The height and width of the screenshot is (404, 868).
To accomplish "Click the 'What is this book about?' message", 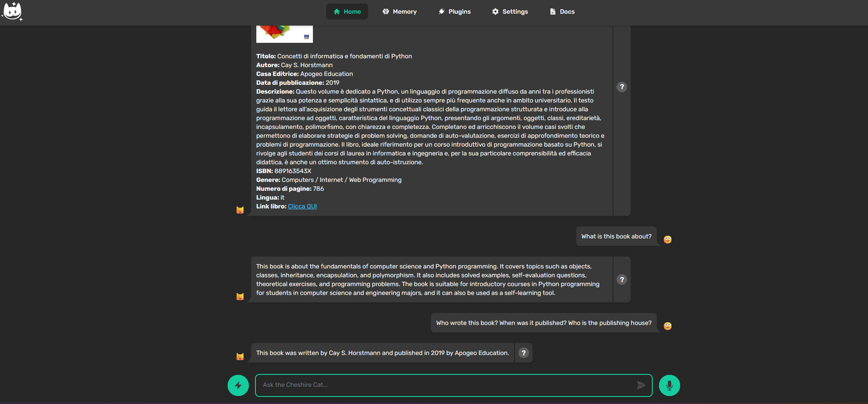I will pyautogui.click(x=617, y=236).
